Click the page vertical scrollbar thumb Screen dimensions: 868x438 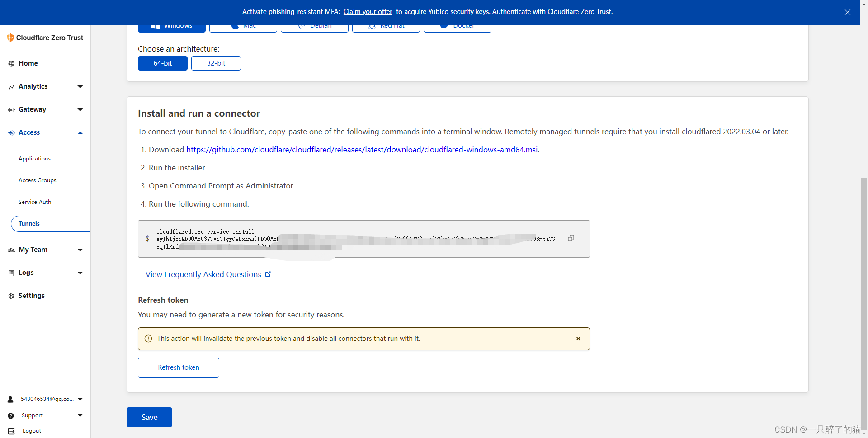[864, 303]
